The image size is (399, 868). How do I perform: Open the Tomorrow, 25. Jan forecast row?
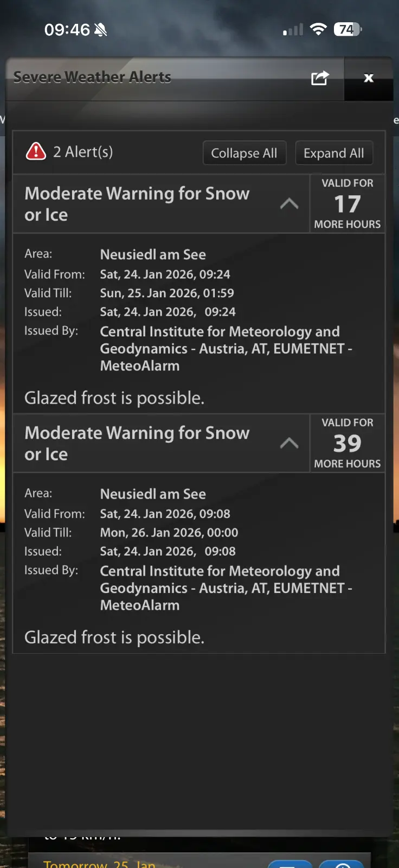(99, 863)
